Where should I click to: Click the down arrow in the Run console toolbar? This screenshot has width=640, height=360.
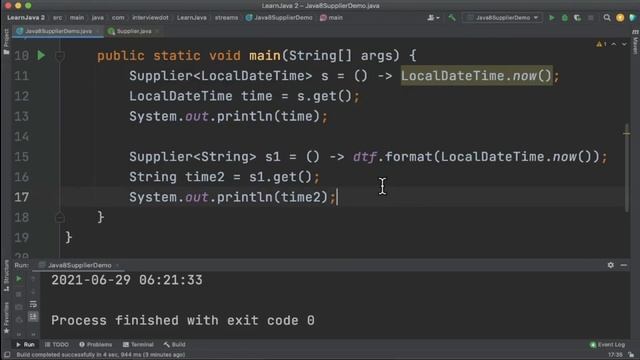click(33, 292)
